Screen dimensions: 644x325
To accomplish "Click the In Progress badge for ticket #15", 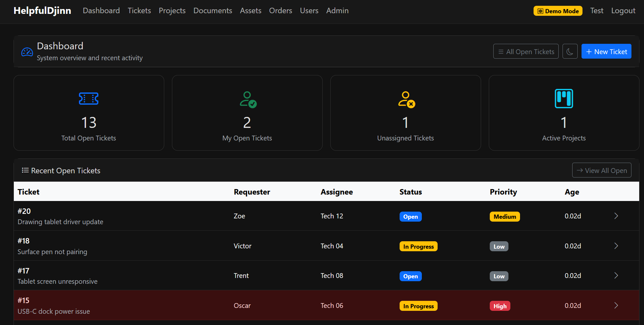I will pos(418,306).
